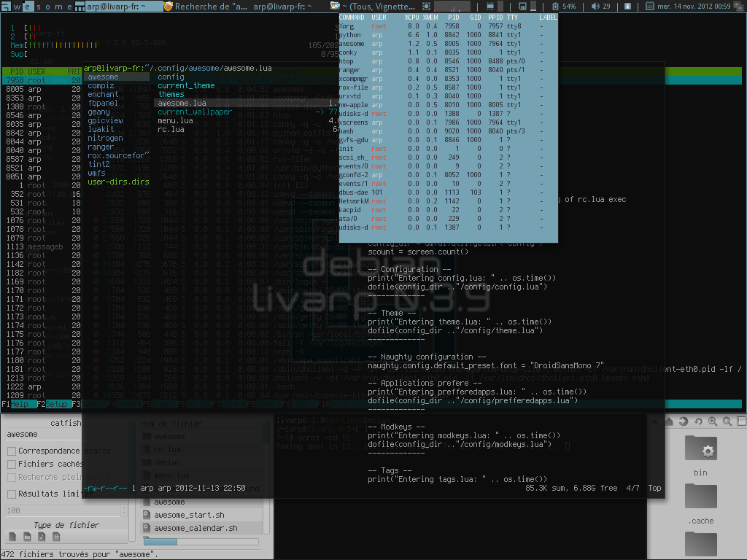This screenshot has width=747, height=560.
Task: Select the images file type icon in catfish
Action: point(27,537)
